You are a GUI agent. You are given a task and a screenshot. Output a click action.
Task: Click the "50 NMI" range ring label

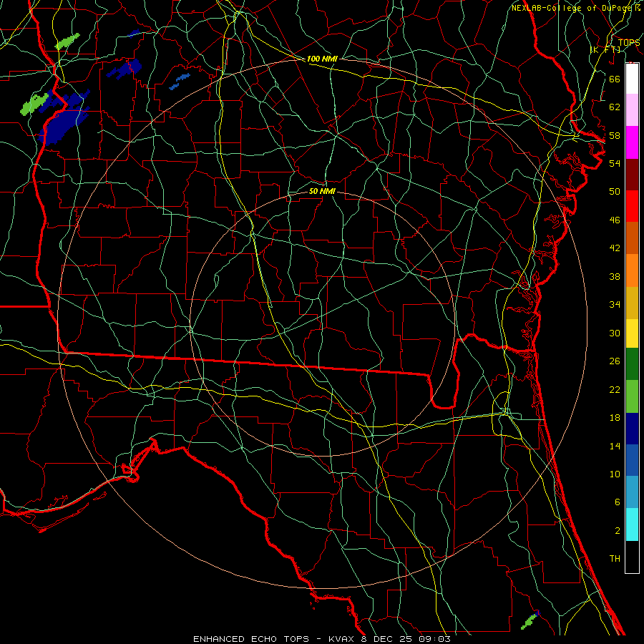tap(322, 191)
